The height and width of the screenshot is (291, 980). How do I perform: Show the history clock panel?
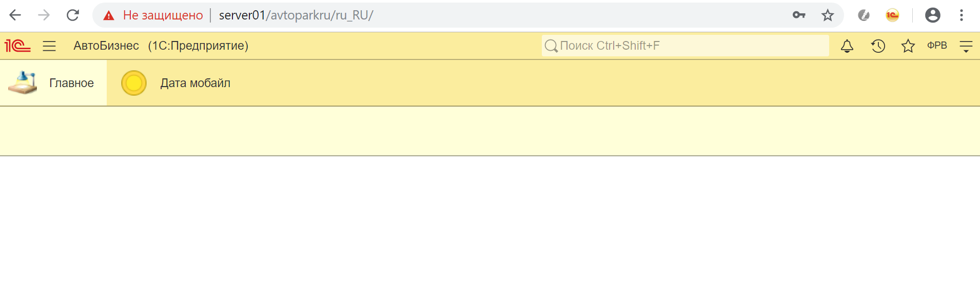pyautogui.click(x=878, y=46)
